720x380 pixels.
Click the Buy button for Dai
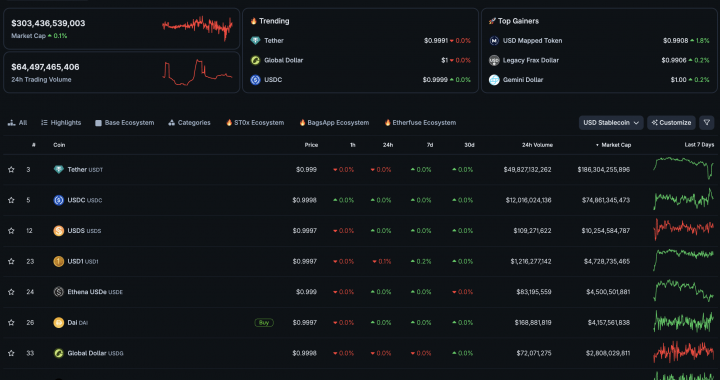(264, 323)
